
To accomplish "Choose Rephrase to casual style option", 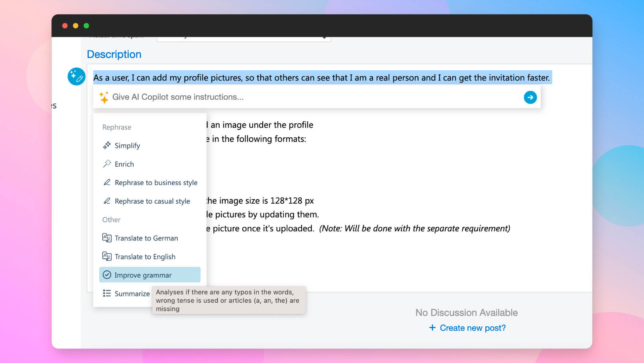I will coord(152,201).
